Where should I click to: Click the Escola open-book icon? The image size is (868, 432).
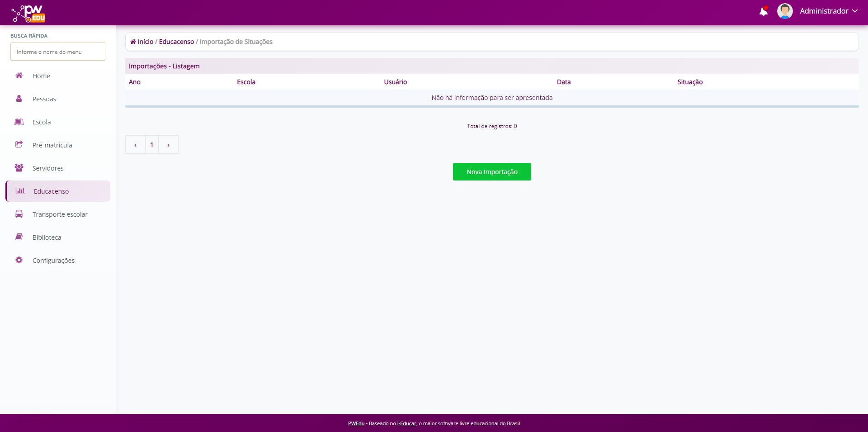pos(19,122)
